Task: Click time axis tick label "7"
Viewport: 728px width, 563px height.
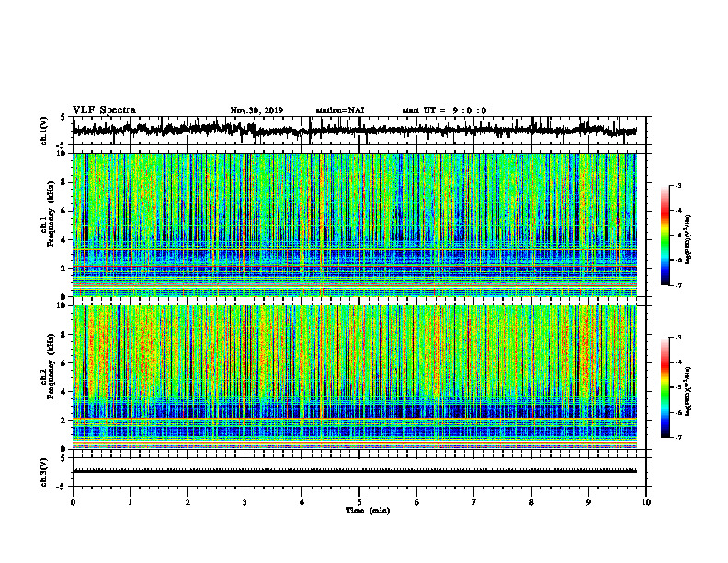Action: [x=474, y=502]
